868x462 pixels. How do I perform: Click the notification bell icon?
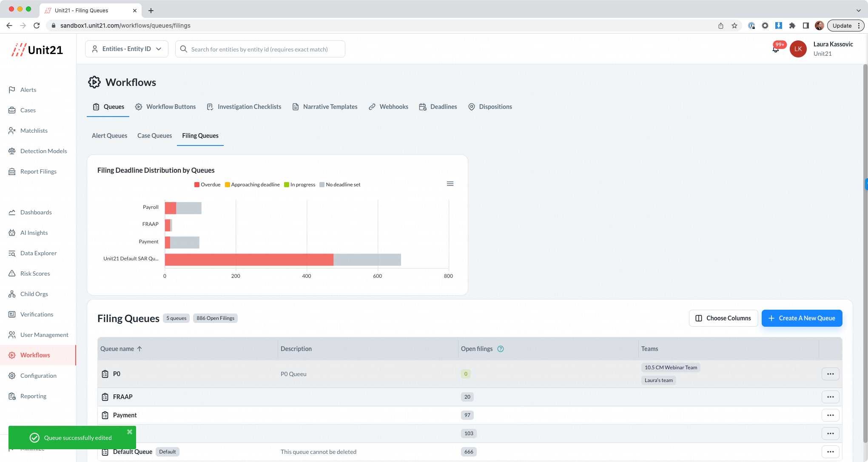(775, 49)
